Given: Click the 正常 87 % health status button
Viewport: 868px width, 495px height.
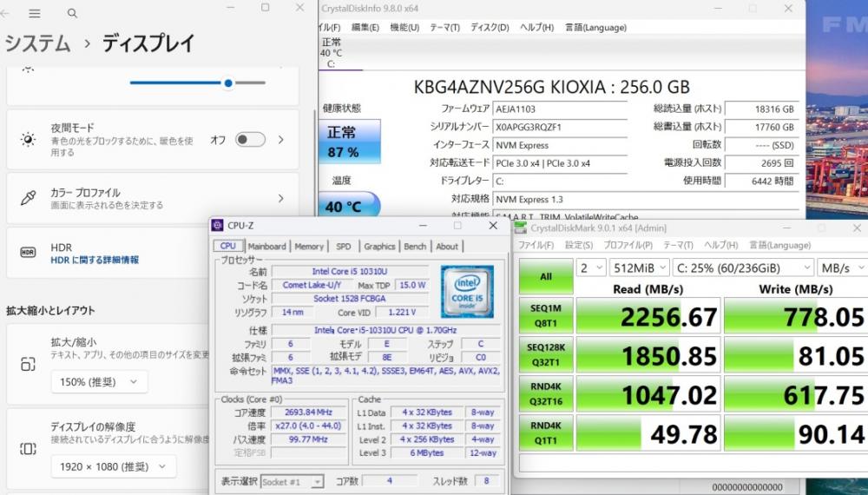Looking at the screenshot, I should tap(350, 142).
